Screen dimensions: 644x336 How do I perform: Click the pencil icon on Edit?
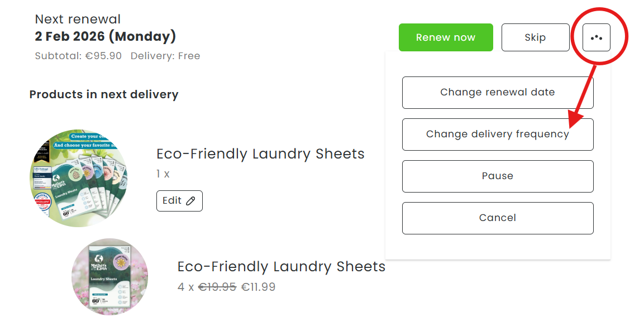click(190, 201)
